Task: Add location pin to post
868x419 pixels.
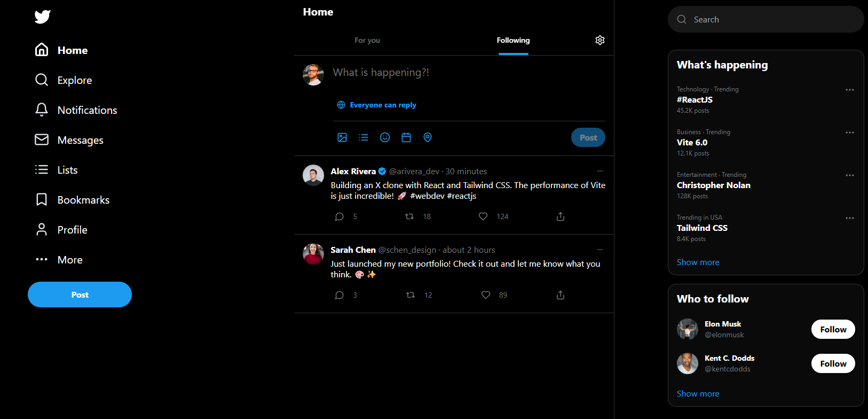Action: pyautogui.click(x=428, y=137)
